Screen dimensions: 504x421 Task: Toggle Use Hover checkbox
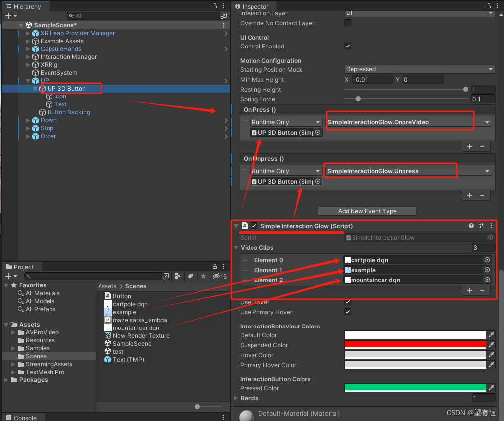(x=348, y=302)
